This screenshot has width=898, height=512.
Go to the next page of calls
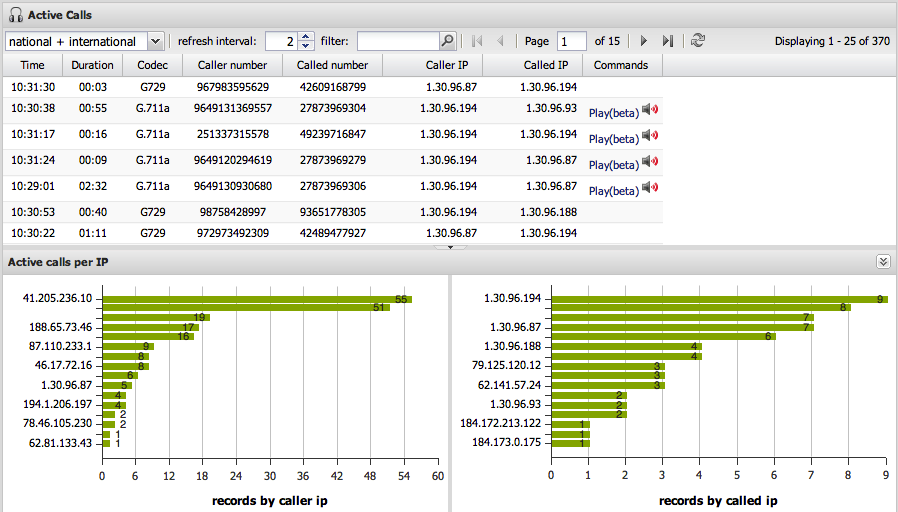coord(643,41)
